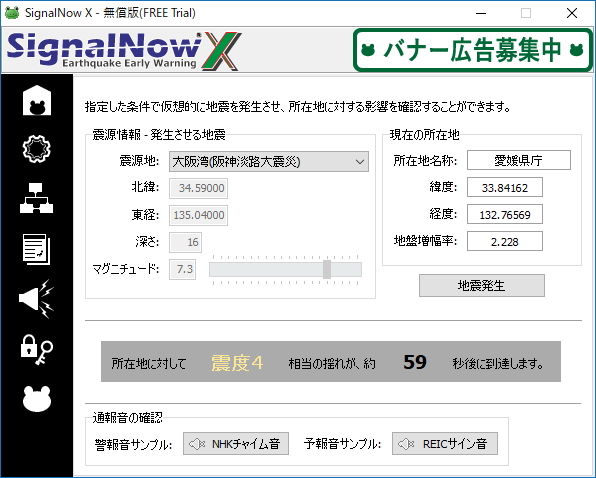Screen dimensions: 596x478
Task: Click the 59 seconds countdown value
Action: (415, 362)
